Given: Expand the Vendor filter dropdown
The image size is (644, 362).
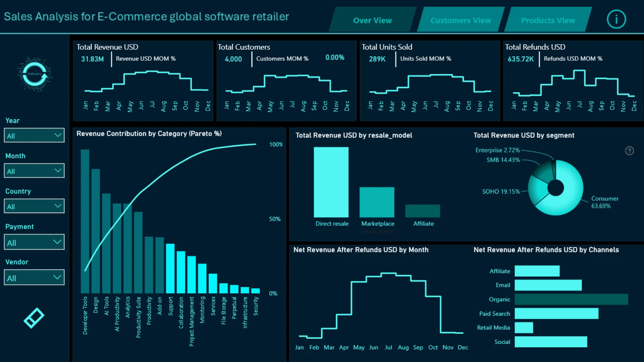Looking at the screenshot, I should pyautogui.click(x=34, y=278).
